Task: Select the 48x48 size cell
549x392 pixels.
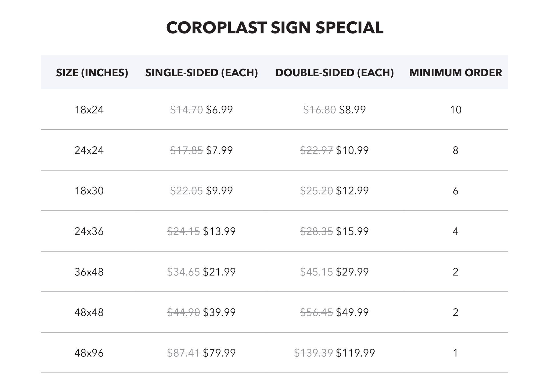Action: pos(89,313)
